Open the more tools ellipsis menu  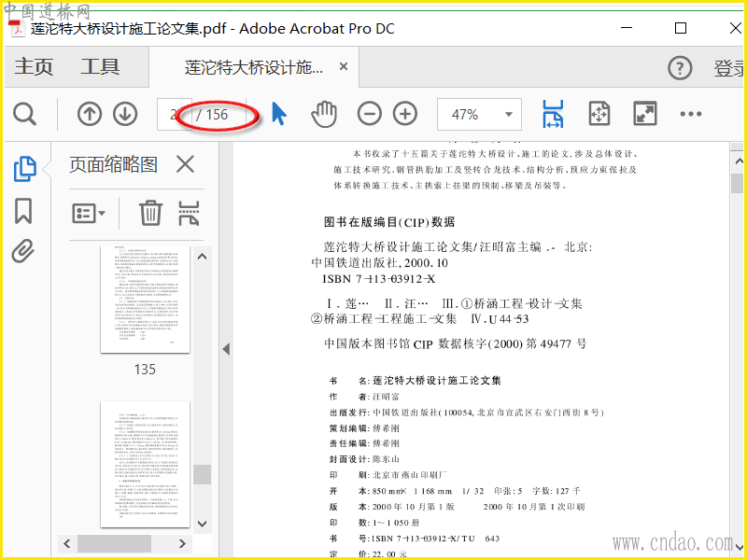tap(691, 114)
